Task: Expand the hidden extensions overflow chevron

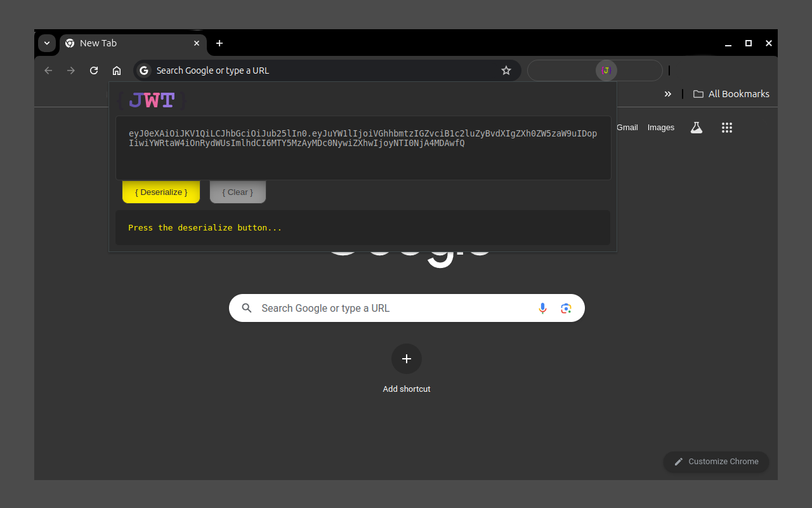Action: [667, 93]
